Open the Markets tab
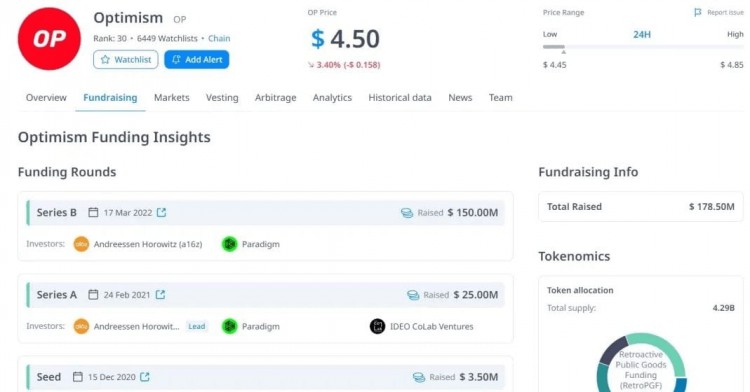Viewport: 750px width, 392px height. click(x=172, y=98)
